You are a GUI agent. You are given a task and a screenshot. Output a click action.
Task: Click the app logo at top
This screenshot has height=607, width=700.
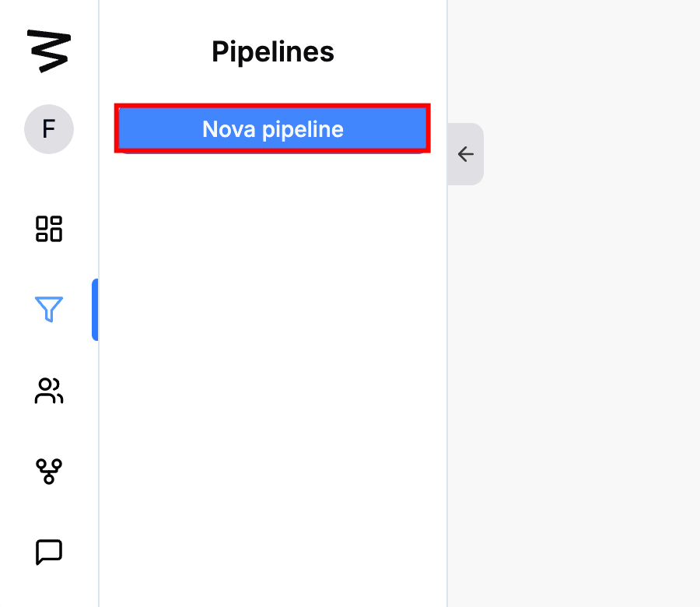pos(48,51)
